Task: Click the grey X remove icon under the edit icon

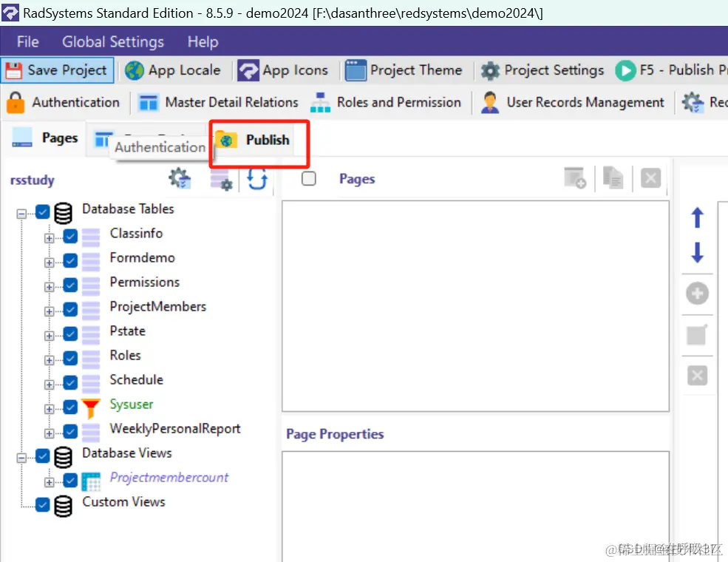Action: 697,376
